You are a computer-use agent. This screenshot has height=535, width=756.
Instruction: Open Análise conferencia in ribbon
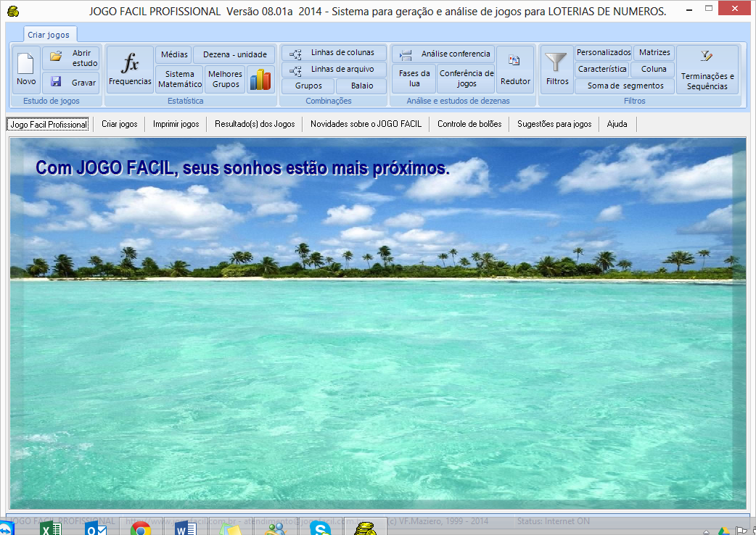(x=443, y=54)
